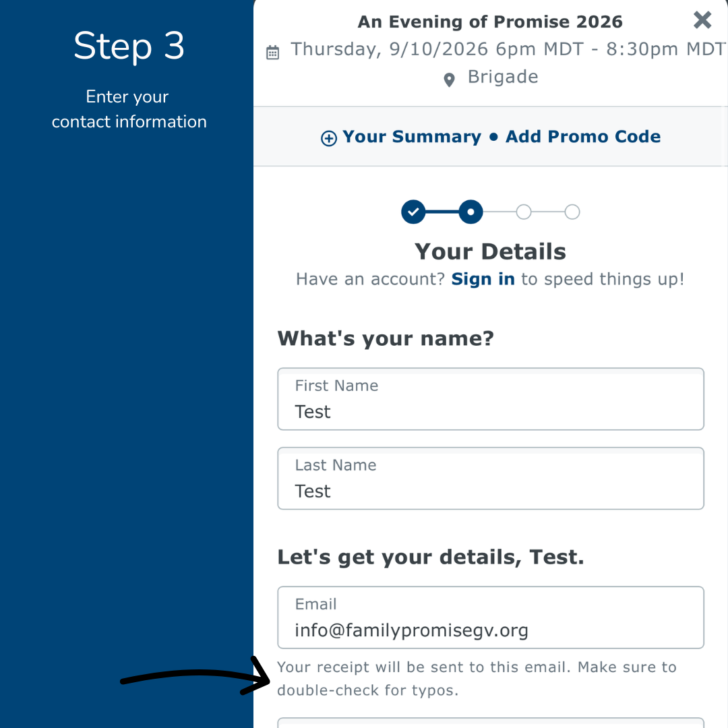This screenshot has height=728, width=728.
Task: Click the Brigade location name
Action: click(x=503, y=77)
